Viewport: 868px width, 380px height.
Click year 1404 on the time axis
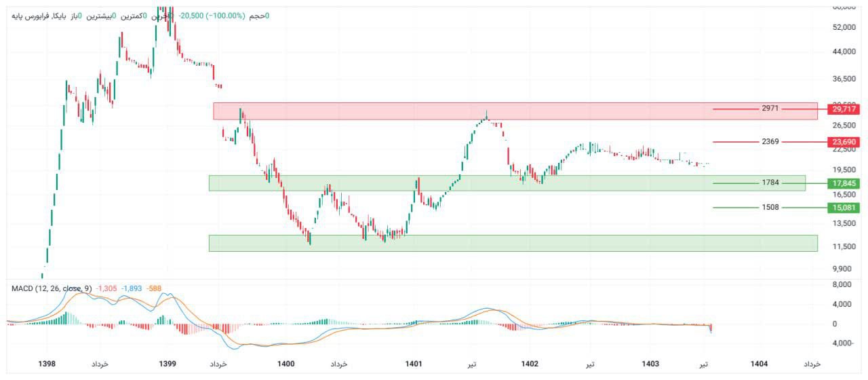759,364
